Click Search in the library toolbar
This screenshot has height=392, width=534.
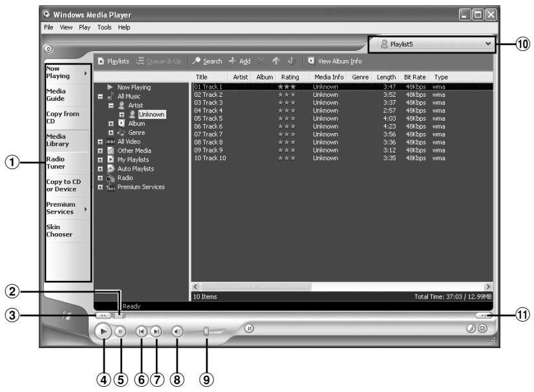[207, 61]
